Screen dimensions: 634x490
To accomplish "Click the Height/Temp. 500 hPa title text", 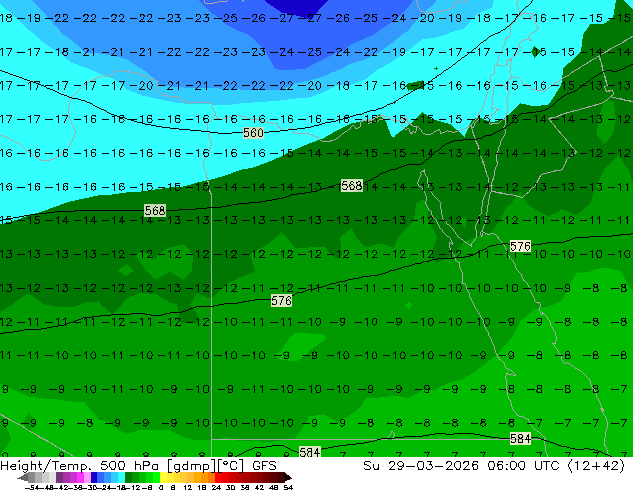I will click(x=79, y=466).
